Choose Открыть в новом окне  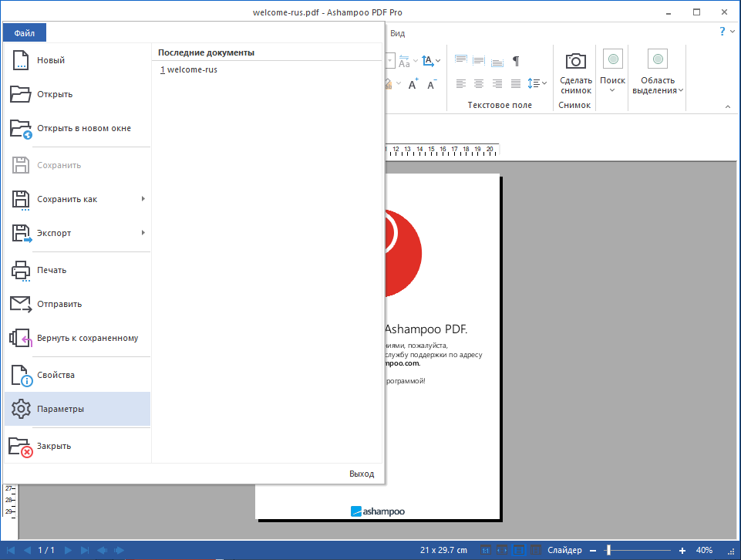click(x=77, y=128)
